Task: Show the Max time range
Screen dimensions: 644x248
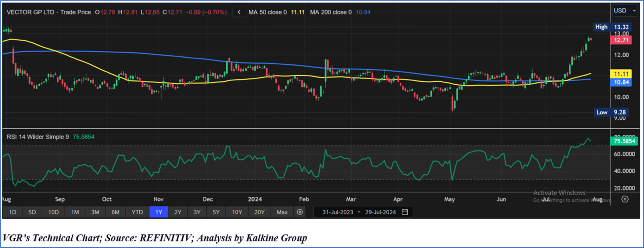Action: pos(282,212)
